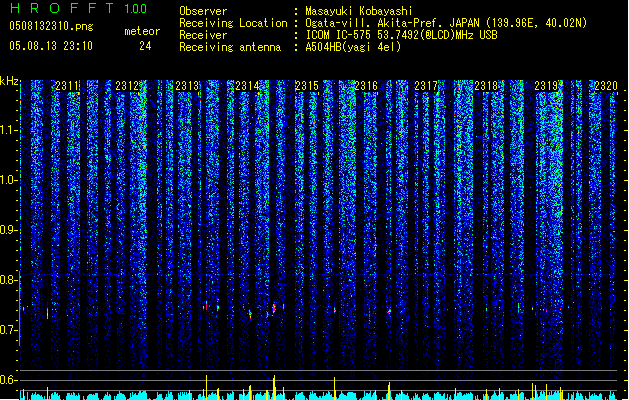Click the 2317 time marker
The image size is (629, 400).
[426, 86]
